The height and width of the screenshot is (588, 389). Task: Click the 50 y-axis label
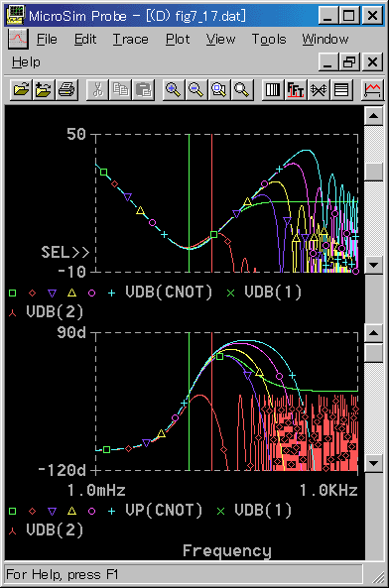click(76, 134)
